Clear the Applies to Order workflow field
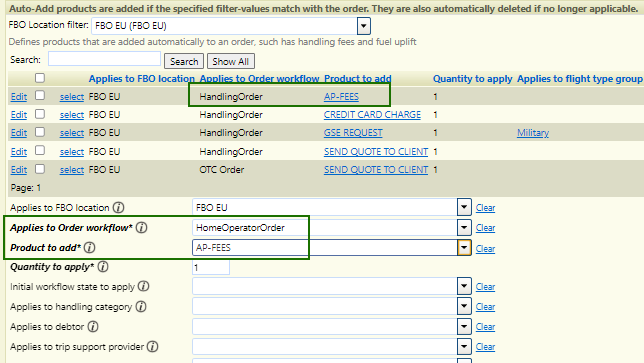Screen dimensions: 644x363 (485, 228)
